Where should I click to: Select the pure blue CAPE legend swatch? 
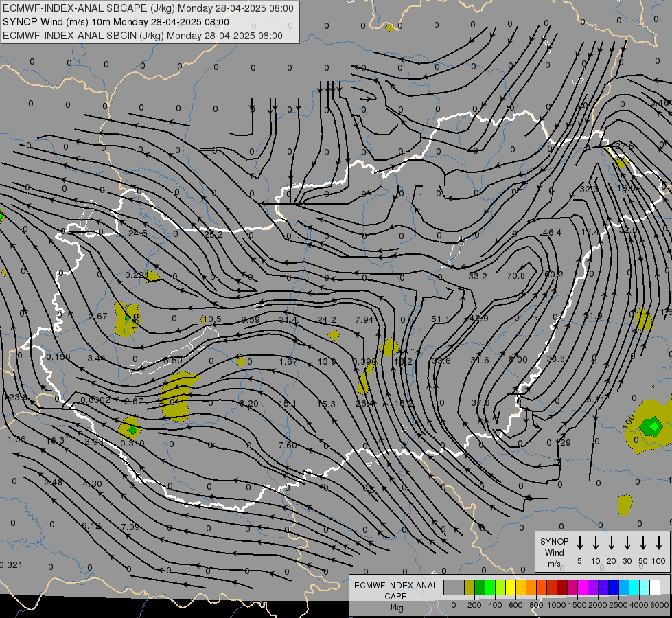[x=614, y=588]
